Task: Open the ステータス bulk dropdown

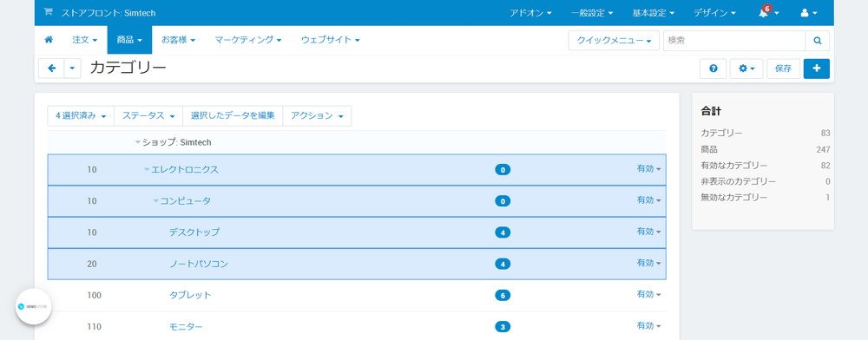Action: [x=148, y=115]
